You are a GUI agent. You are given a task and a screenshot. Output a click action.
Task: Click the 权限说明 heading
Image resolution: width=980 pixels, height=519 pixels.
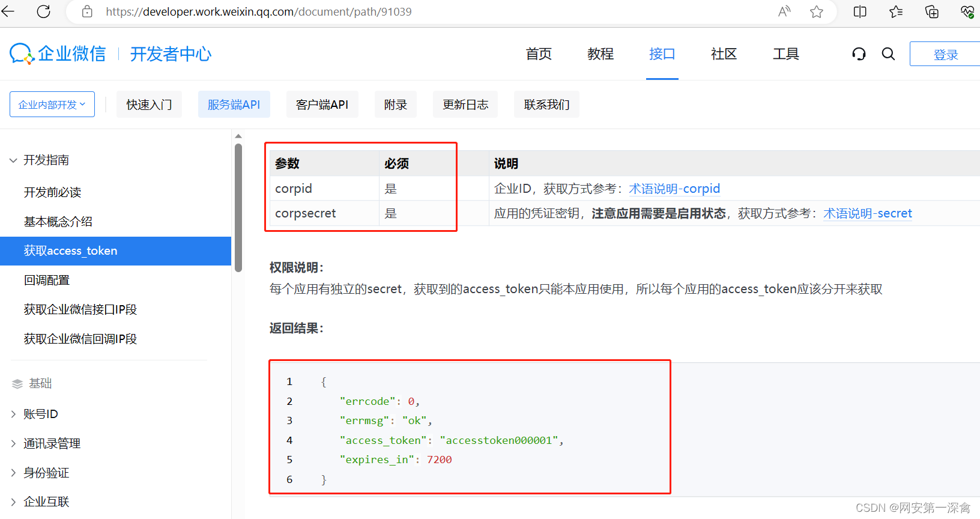(x=297, y=267)
